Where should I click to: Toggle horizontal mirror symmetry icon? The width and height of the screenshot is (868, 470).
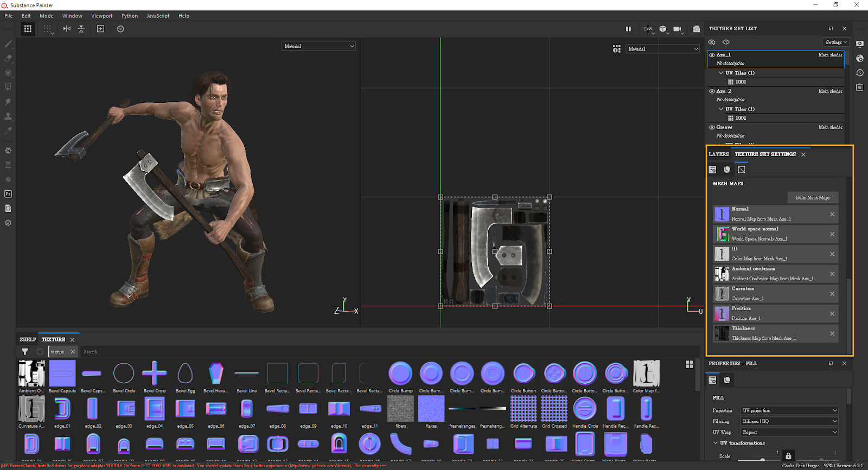click(67, 29)
